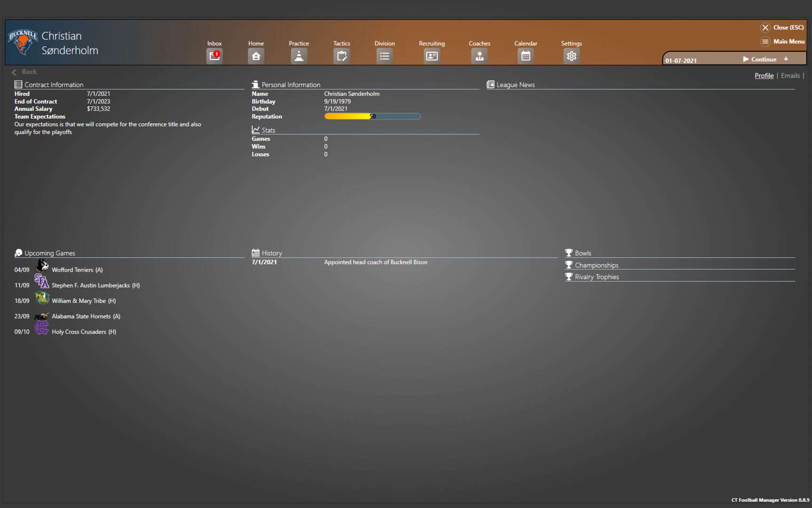The width and height of the screenshot is (812, 508).
Task: Select Wofford Terriers upcoming game
Action: 72,270
